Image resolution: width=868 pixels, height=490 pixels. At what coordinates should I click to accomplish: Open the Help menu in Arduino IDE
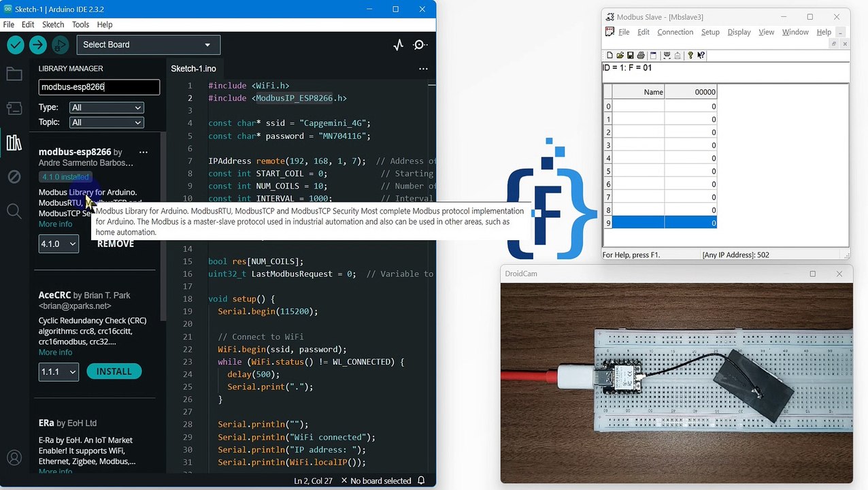pos(105,24)
